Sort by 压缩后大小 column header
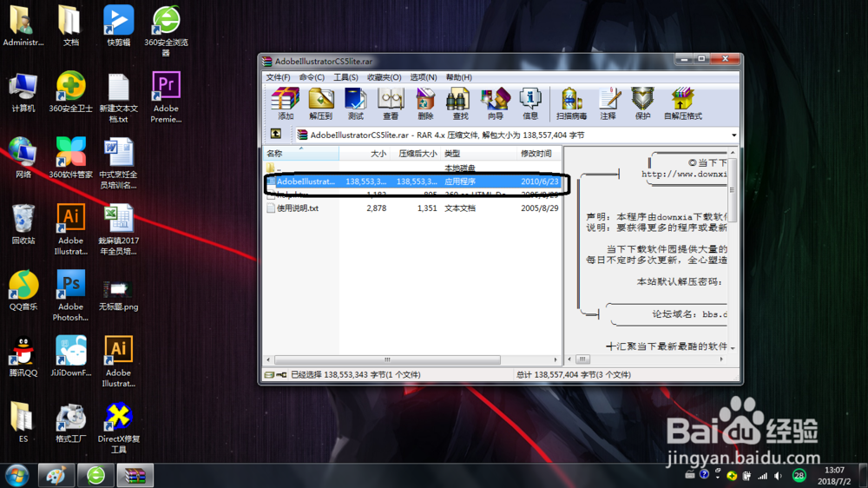868x488 pixels. [416, 154]
